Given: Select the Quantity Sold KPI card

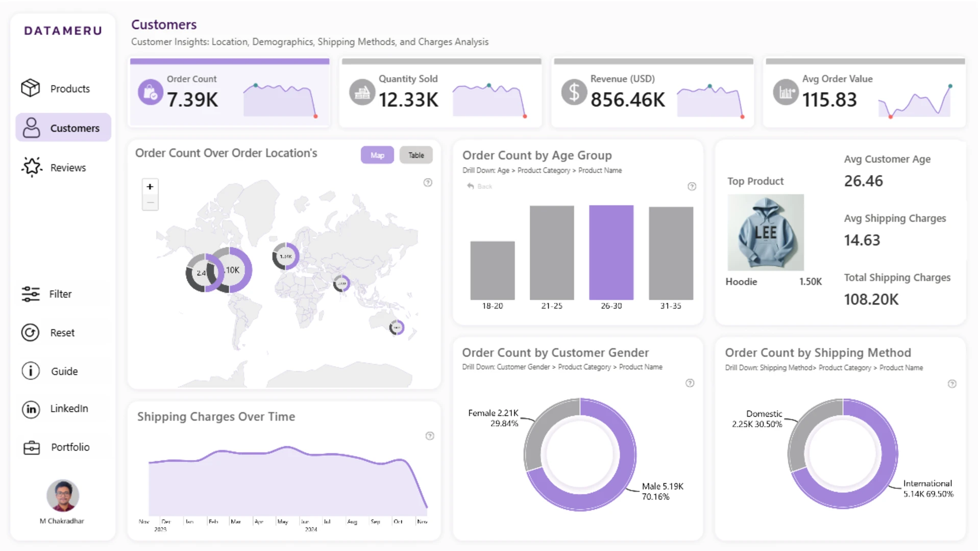Looking at the screenshot, I should coord(441,92).
